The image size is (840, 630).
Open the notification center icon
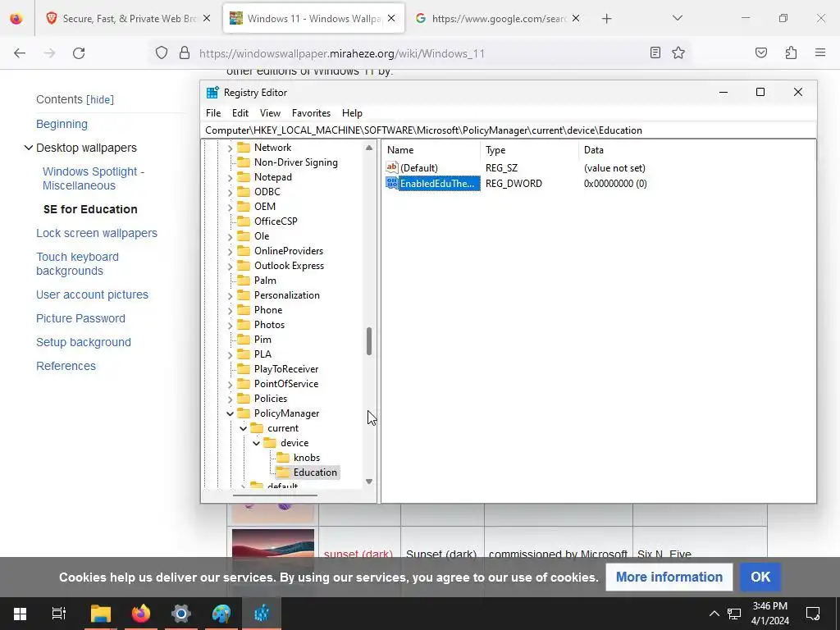pos(813,614)
